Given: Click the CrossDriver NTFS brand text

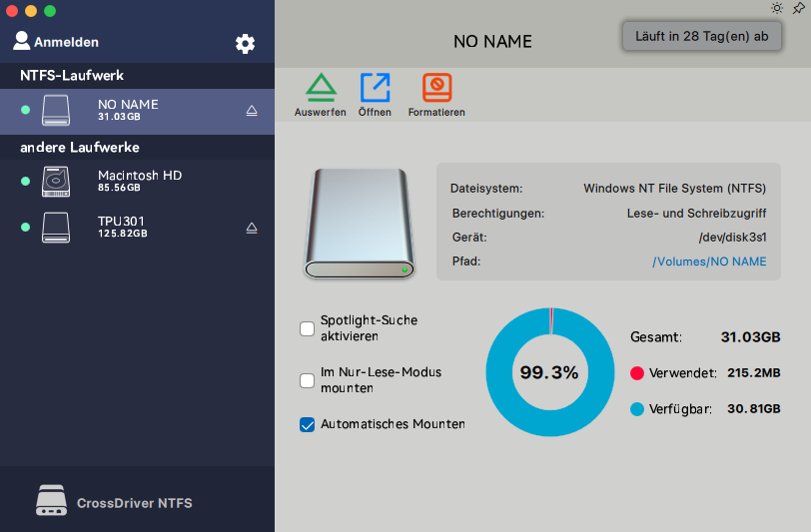Looking at the screenshot, I should click(135, 503).
